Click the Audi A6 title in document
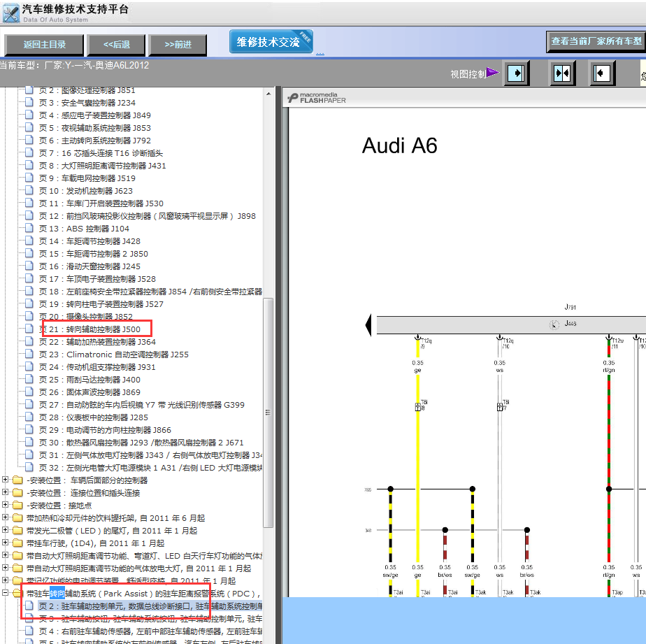Image resolution: width=646 pixels, height=644 pixels. click(x=399, y=145)
